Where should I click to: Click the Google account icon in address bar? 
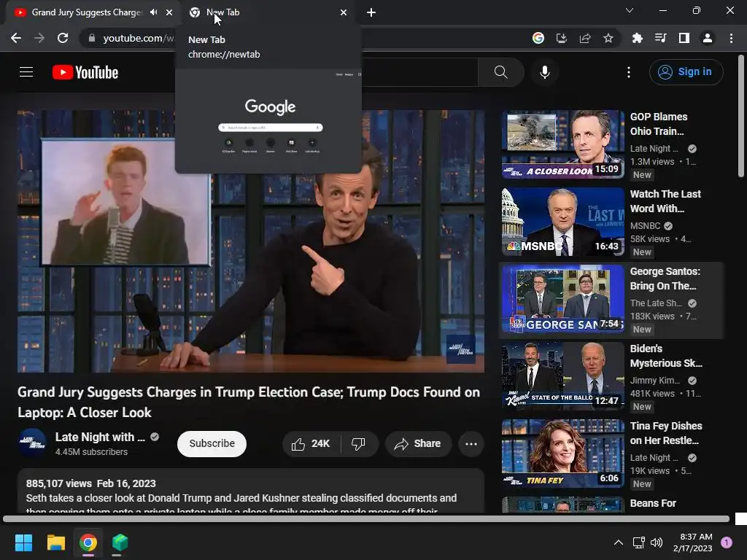(538, 38)
